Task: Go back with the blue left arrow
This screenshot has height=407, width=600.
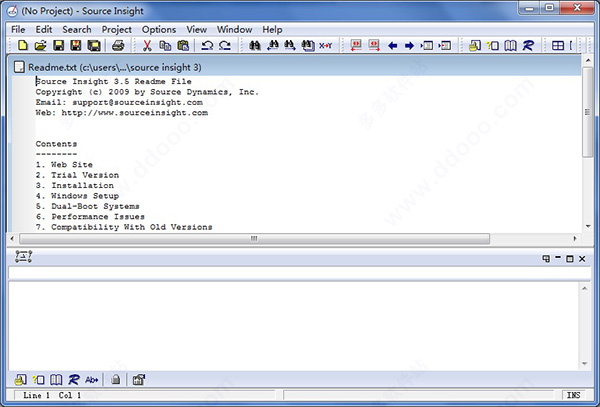Action: pos(392,46)
